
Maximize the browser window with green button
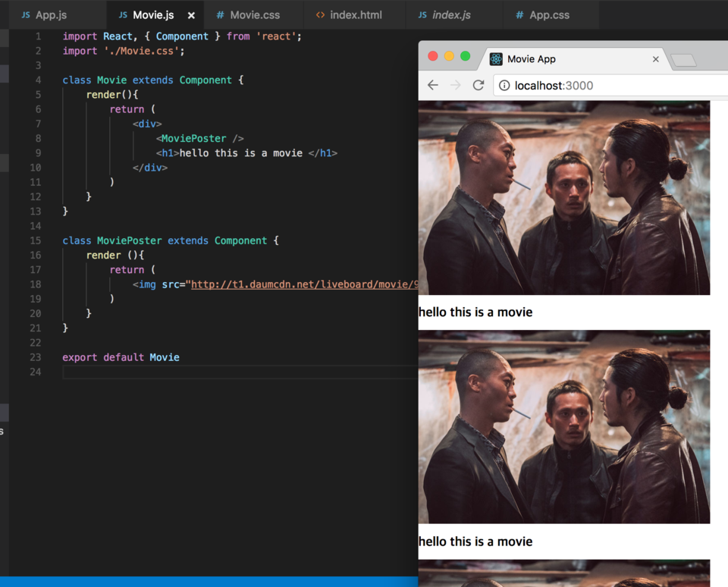pyautogui.click(x=465, y=56)
